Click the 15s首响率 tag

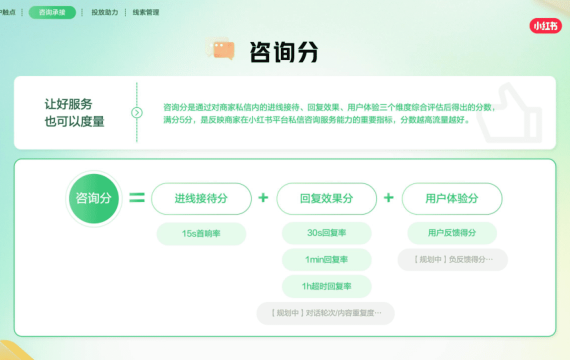pos(201,233)
